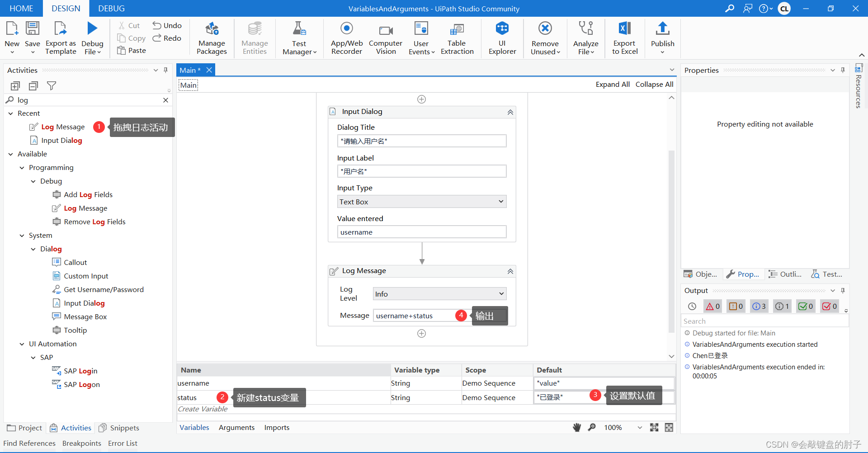Pin the Properties panel
The height and width of the screenshot is (453, 868).
click(x=843, y=70)
